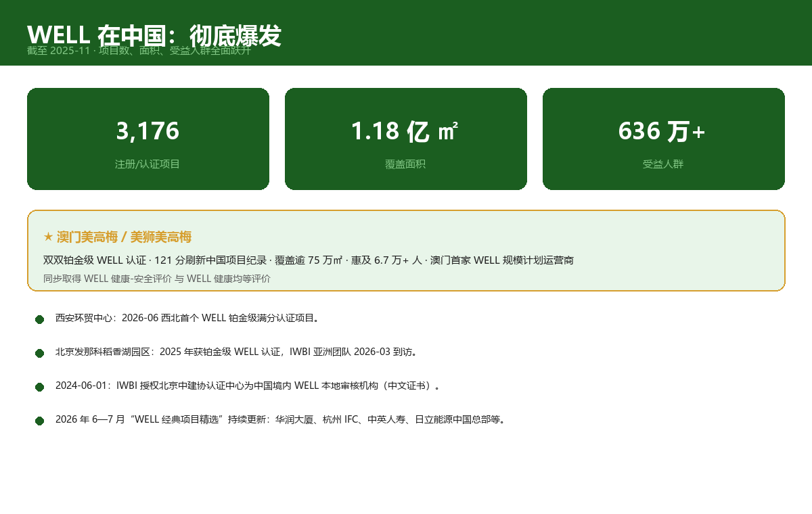Click the subtitle starting "截至 2025-11"
This screenshot has height=514, width=812.
tap(139, 51)
